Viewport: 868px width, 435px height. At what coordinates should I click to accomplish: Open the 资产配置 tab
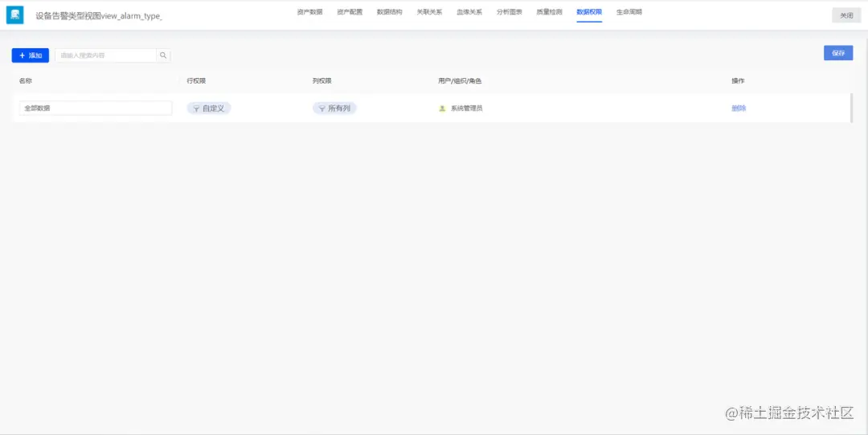[350, 11]
